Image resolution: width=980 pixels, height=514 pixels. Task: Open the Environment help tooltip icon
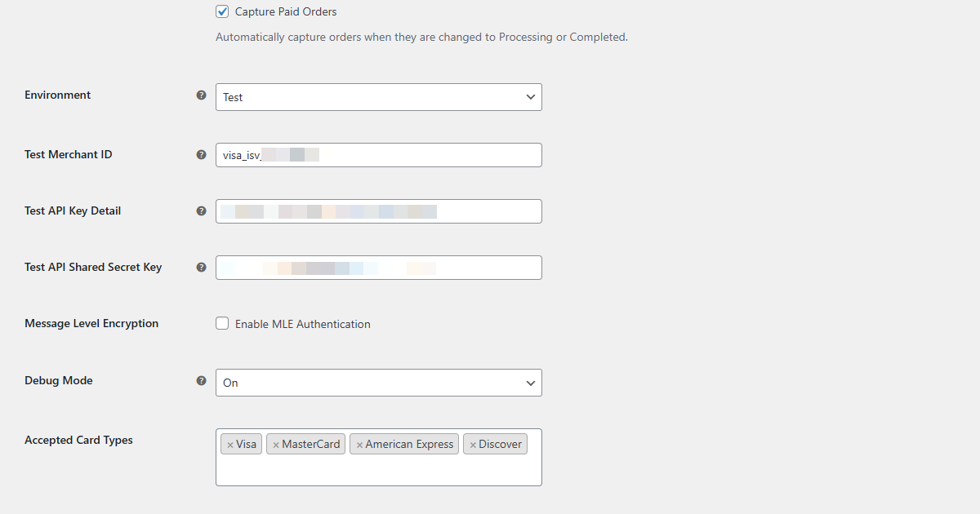[201, 95]
